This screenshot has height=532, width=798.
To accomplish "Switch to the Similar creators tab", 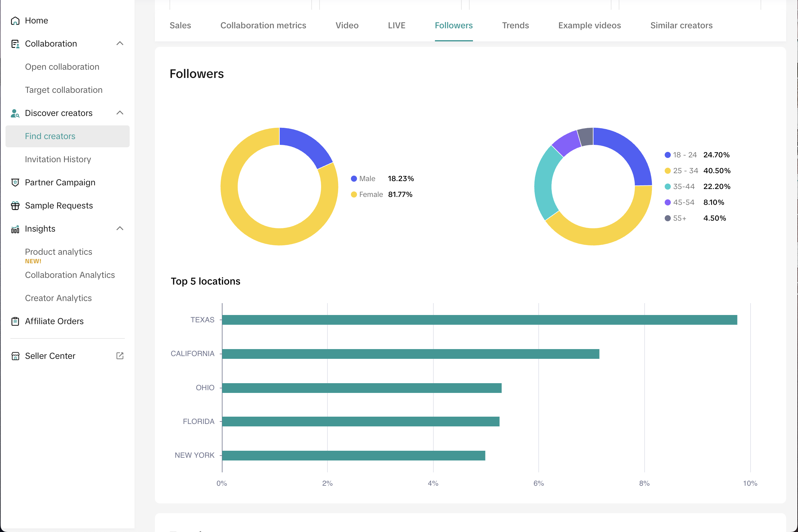I will (x=681, y=26).
